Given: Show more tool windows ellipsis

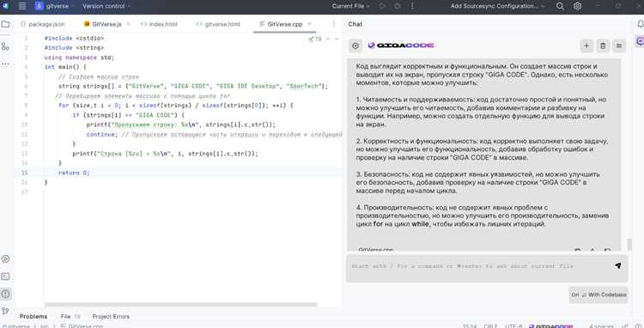Looking at the screenshot, I should pyautogui.click(x=5, y=64).
